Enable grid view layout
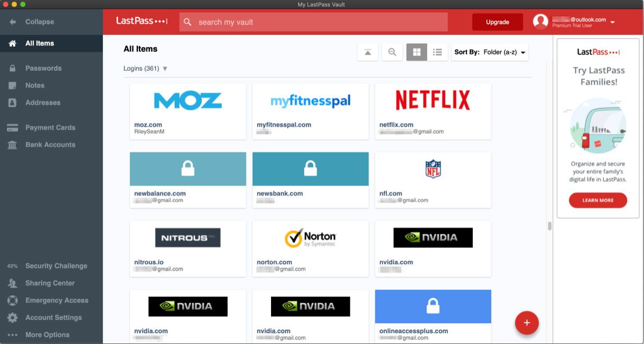Image resolution: width=644 pixels, height=344 pixels. tap(416, 52)
